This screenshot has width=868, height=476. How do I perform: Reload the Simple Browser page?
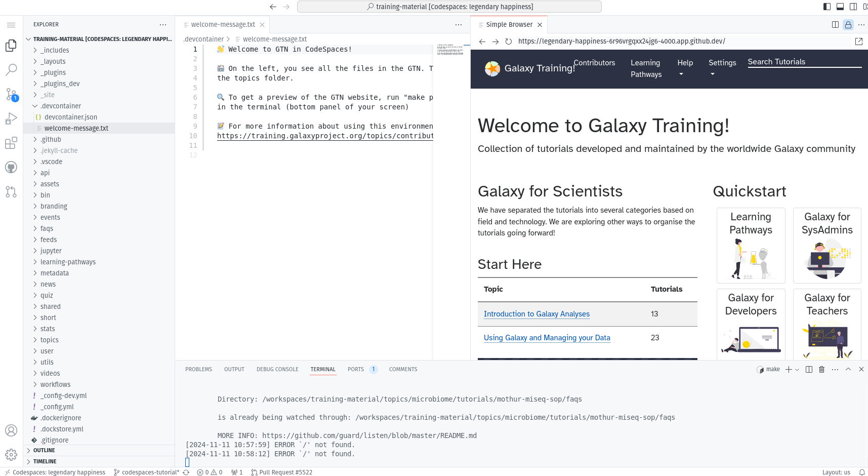[x=509, y=42]
